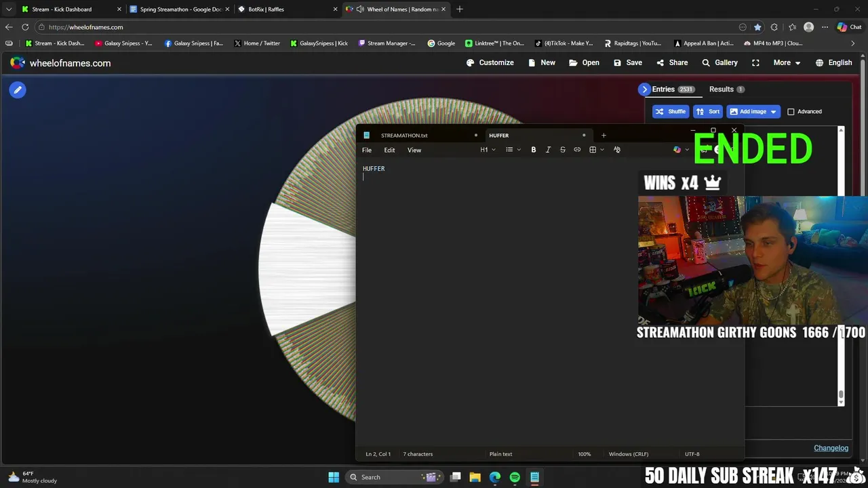The width and height of the screenshot is (868, 488).
Task: Open the Linktree bookmark
Action: pos(494,43)
